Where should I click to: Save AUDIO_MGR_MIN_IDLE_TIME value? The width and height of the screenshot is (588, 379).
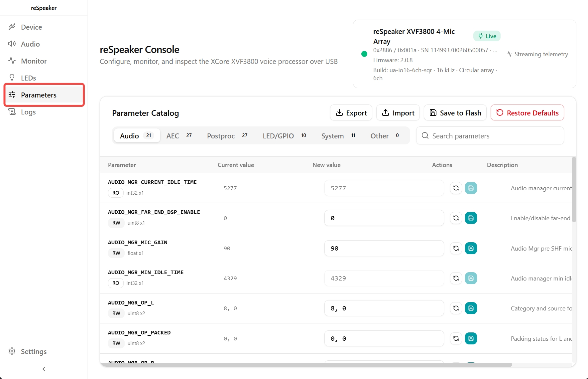click(x=471, y=278)
